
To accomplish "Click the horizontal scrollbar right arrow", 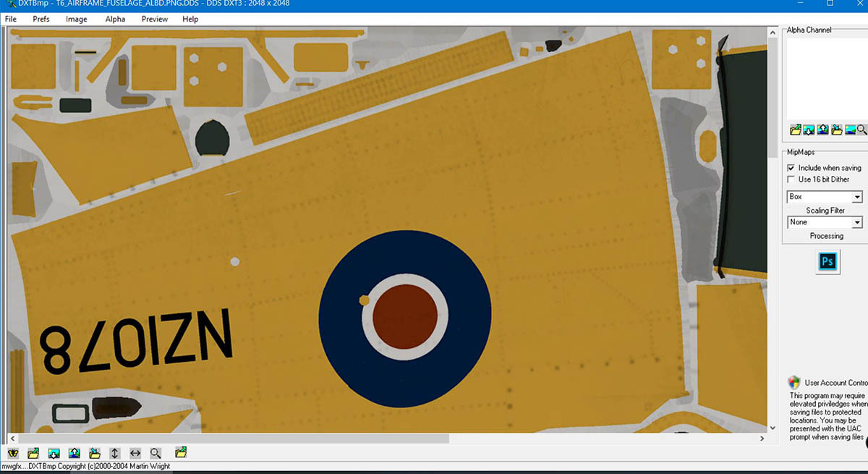I will pos(762,439).
